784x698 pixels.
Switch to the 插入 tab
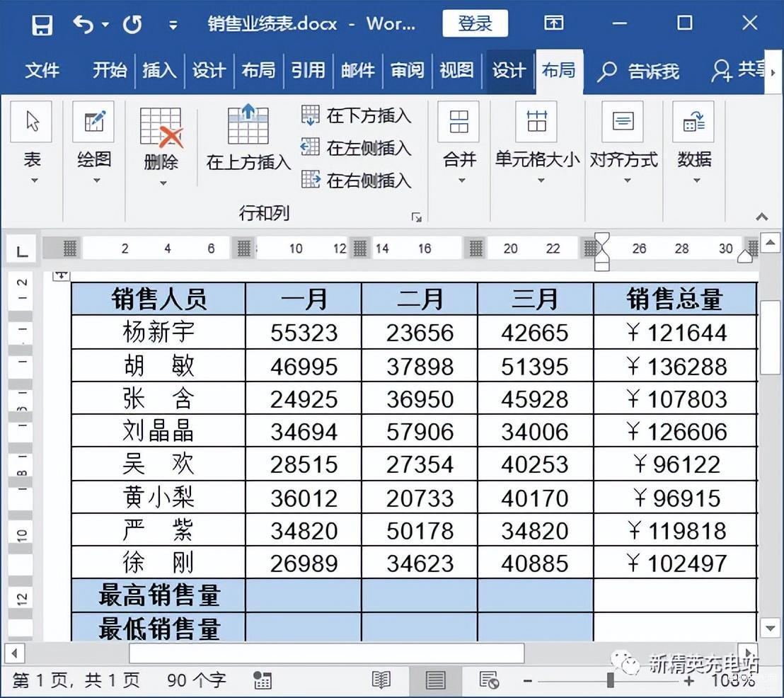(x=159, y=70)
